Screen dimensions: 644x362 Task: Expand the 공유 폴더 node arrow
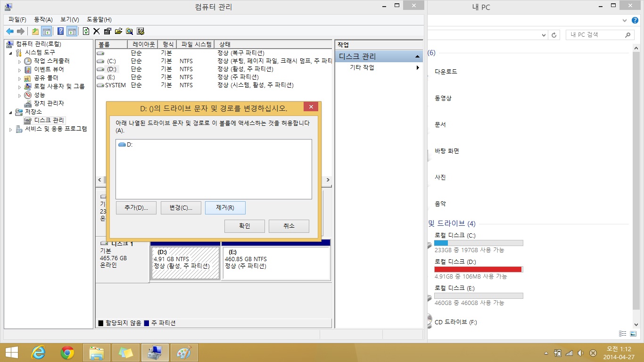coord(19,78)
